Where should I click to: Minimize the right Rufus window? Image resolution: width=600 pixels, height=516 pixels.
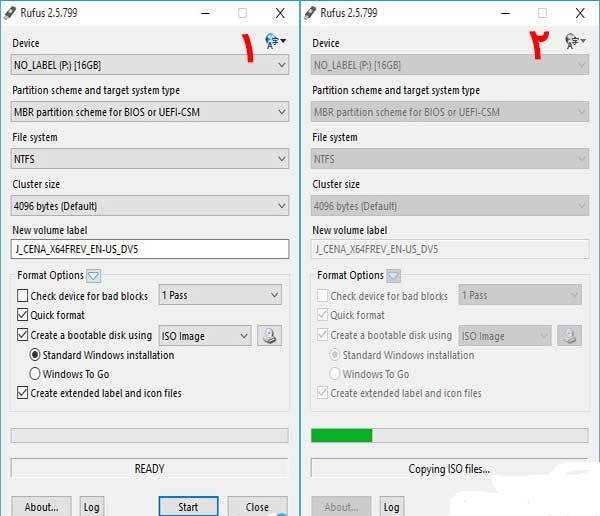click(x=506, y=13)
